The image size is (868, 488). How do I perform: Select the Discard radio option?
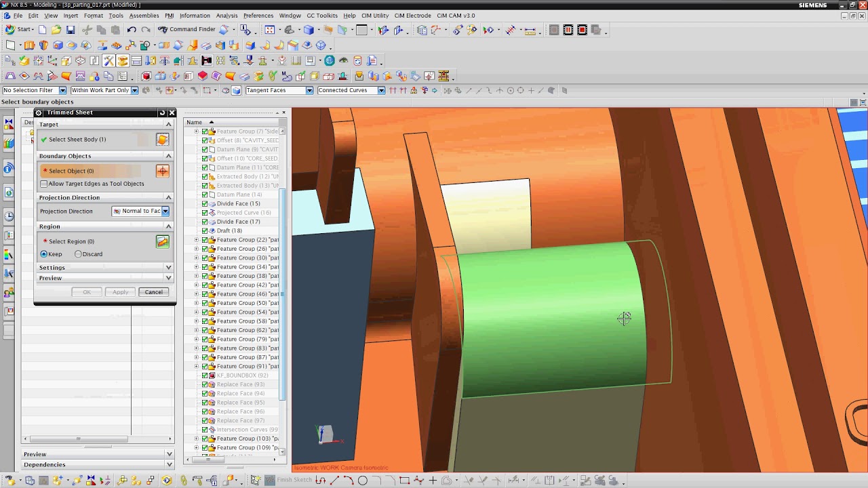[78, 254]
